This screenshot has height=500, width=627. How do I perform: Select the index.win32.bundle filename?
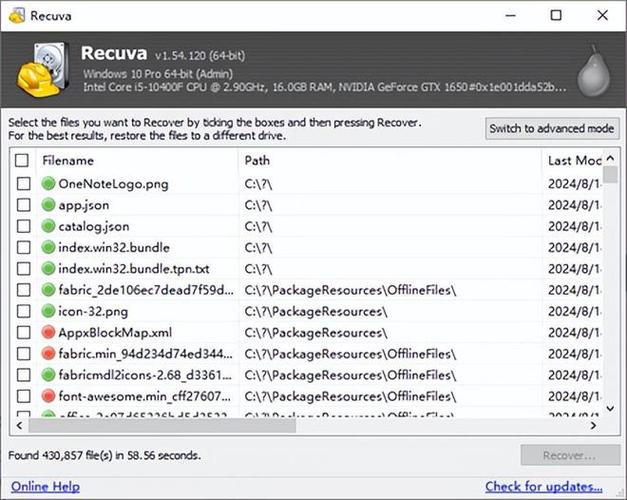point(114,247)
